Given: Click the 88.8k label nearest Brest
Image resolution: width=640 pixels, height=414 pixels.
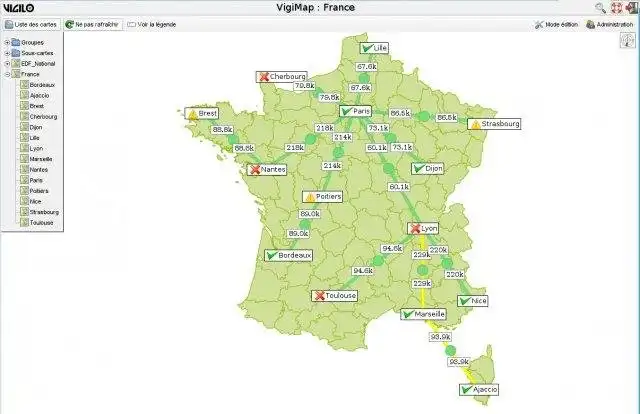Looking at the screenshot, I should (222, 129).
